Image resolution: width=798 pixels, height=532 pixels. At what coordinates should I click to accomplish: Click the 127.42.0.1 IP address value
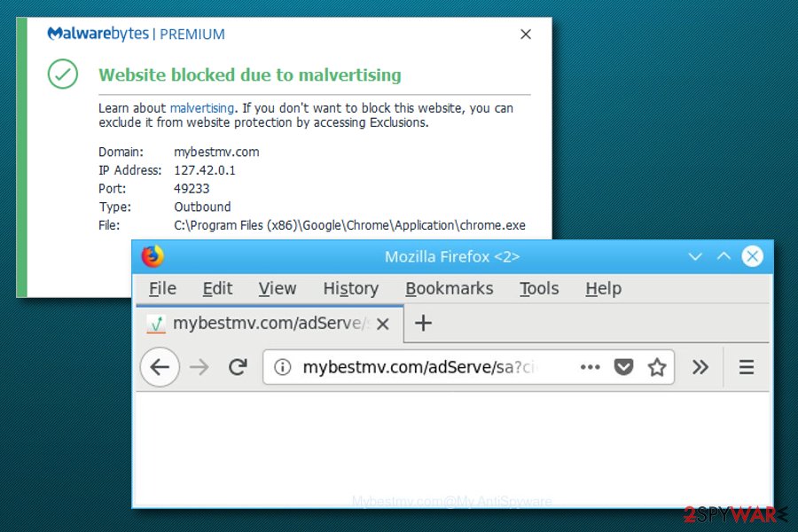tap(205, 170)
